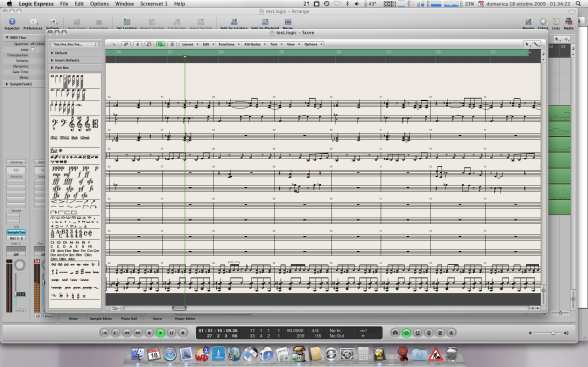This screenshot has height=367, width=588.
Task: Click the channel strip volume fader
Action: [x=21, y=294]
